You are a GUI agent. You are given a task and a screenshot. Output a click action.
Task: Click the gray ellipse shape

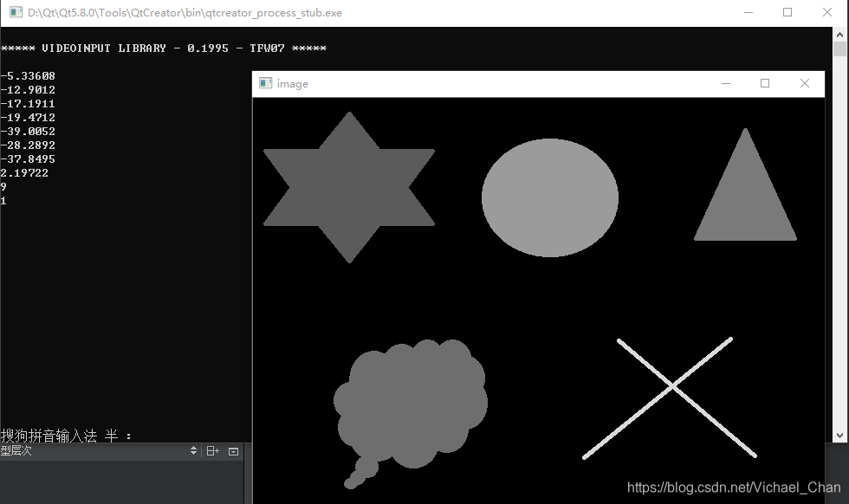click(550, 197)
